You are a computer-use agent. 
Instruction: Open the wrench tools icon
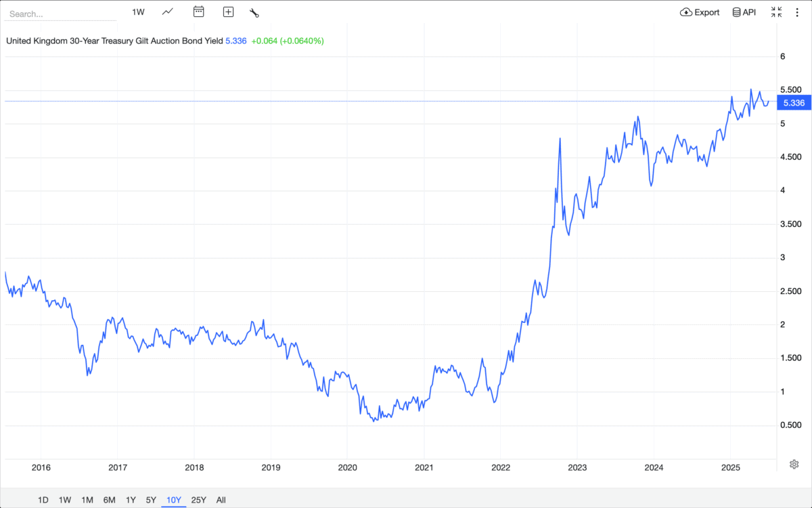coord(254,12)
